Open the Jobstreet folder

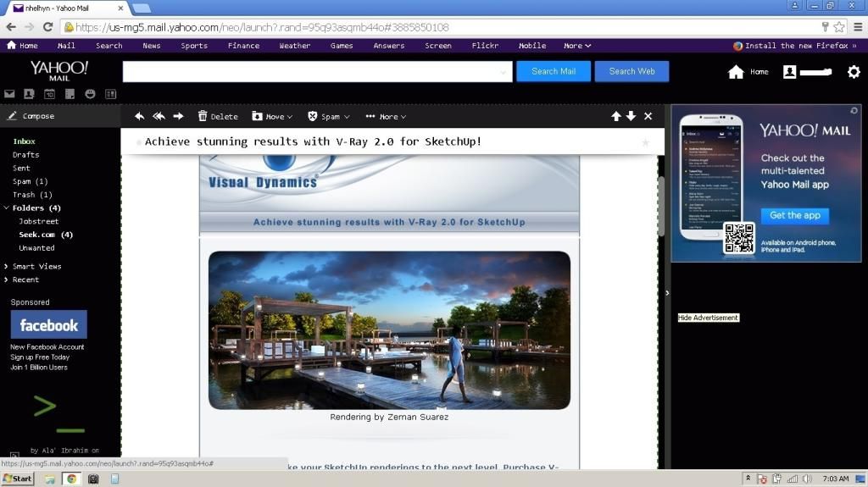coord(38,221)
